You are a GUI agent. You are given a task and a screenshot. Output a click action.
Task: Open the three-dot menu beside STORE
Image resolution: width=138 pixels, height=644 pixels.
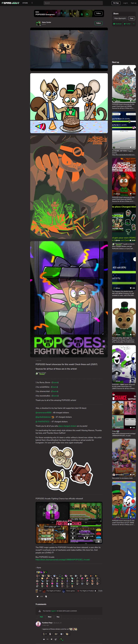(x=32, y=3)
